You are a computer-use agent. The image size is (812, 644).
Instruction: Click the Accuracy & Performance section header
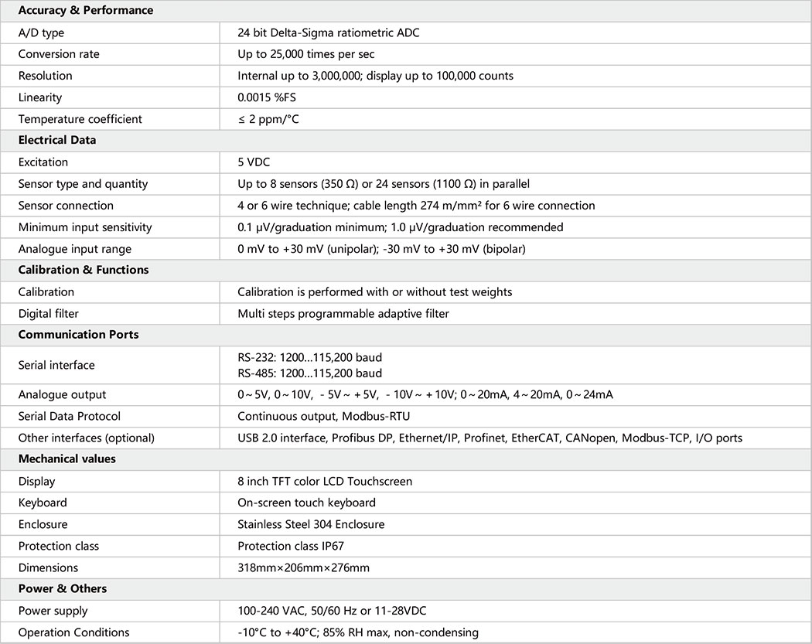pos(86,11)
